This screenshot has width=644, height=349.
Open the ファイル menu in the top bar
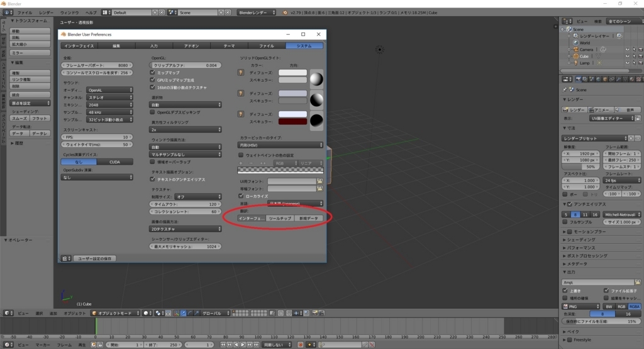click(x=25, y=13)
